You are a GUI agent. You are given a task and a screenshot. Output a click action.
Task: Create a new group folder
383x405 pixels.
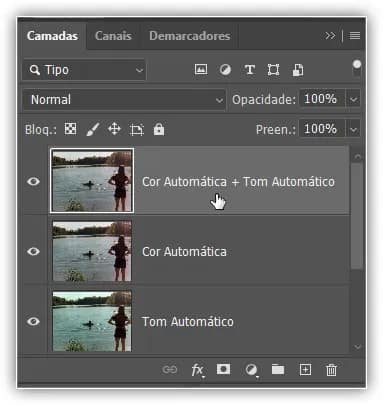click(278, 369)
